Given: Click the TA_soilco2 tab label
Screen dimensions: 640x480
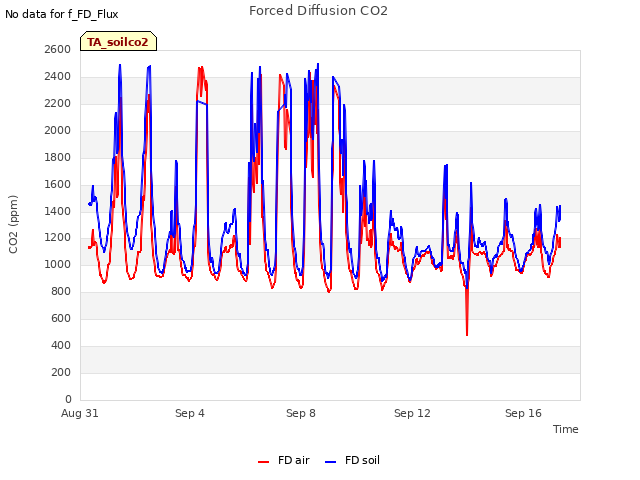Looking at the screenshot, I should (x=118, y=42).
